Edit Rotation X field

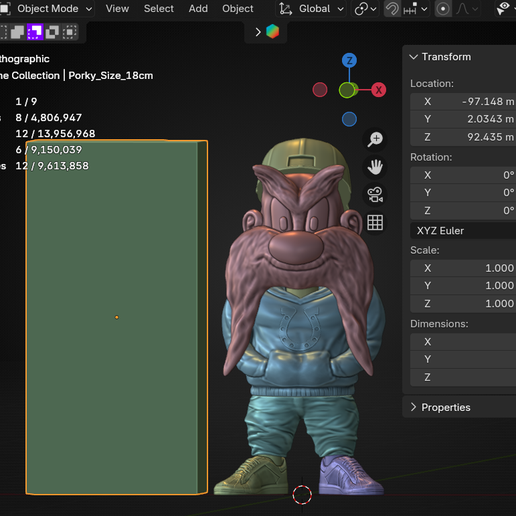[463, 175]
